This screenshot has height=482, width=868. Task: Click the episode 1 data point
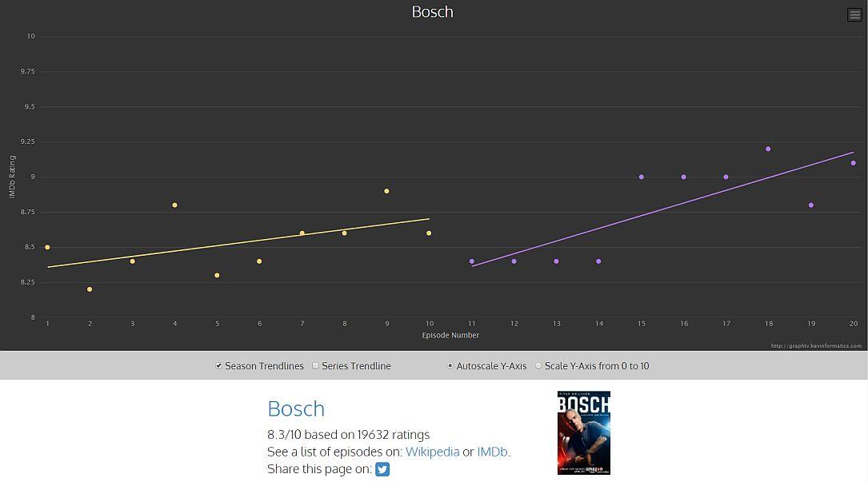coord(47,247)
